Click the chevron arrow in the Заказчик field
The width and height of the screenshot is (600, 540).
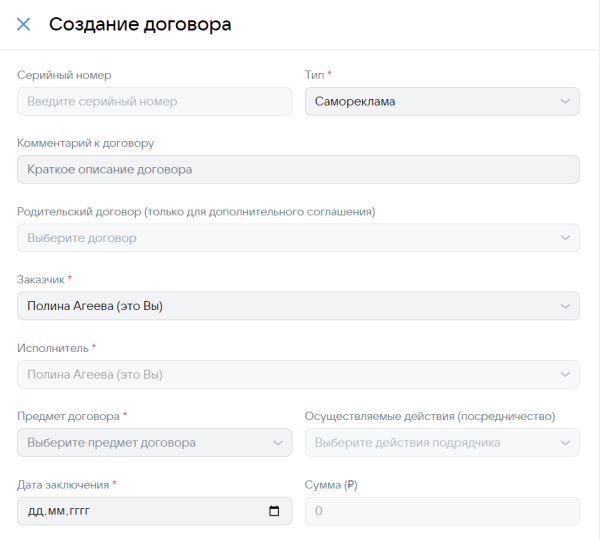pos(566,306)
